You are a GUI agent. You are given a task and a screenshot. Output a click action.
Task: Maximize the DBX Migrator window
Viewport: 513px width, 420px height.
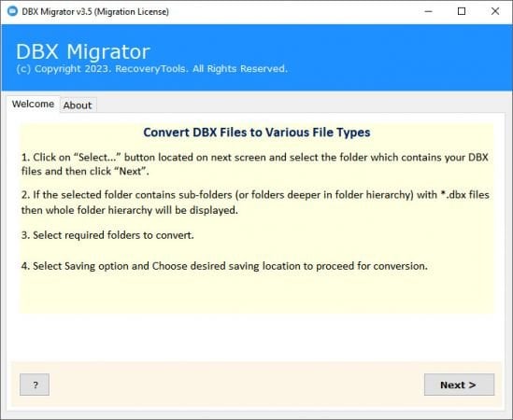pyautogui.click(x=462, y=11)
